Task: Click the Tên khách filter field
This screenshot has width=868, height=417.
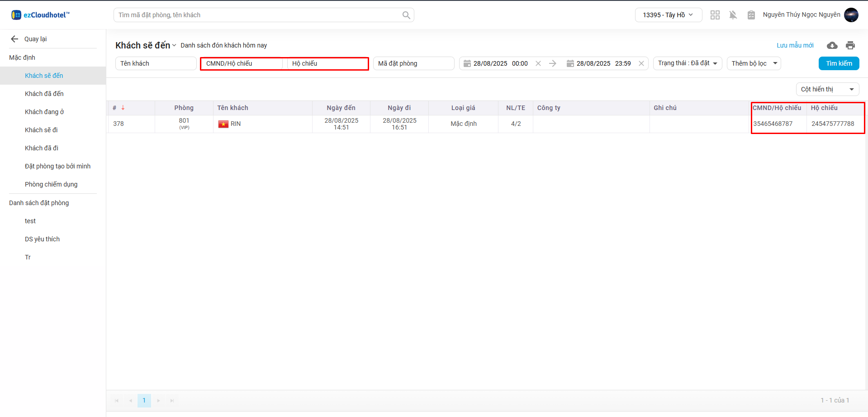Action: pyautogui.click(x=156, y=63)
